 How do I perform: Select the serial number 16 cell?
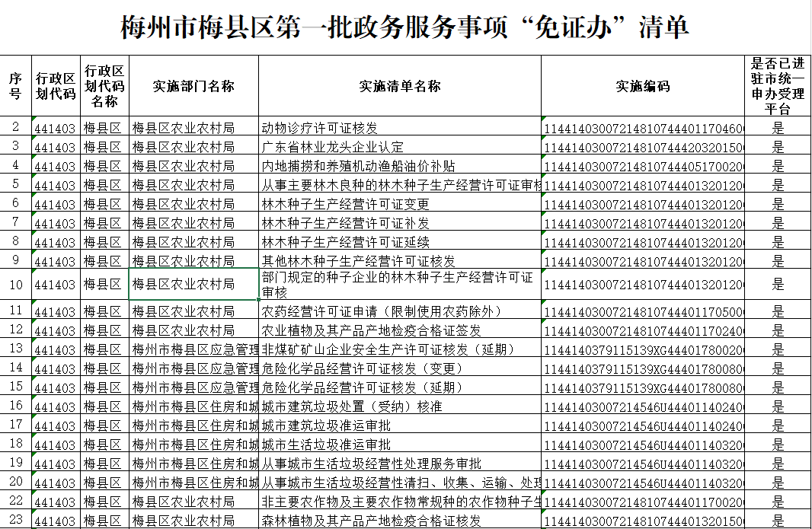point(15,406)
